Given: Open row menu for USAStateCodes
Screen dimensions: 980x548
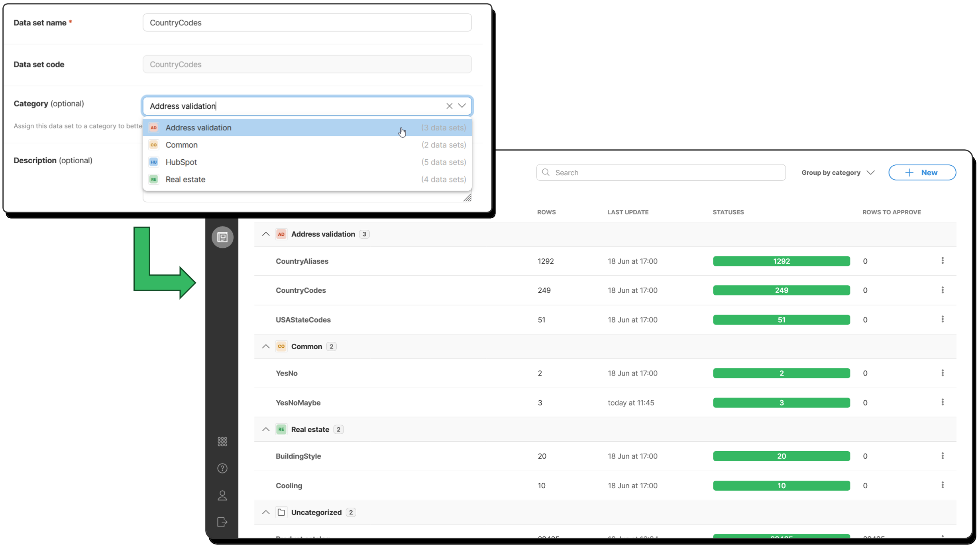Looking at the screenshot, I should (943, 319).
